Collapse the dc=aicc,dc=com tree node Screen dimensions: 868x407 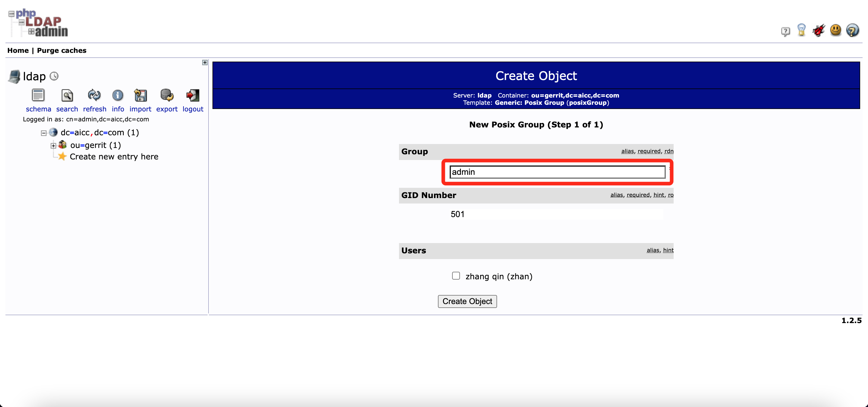(x=44, y=133)
